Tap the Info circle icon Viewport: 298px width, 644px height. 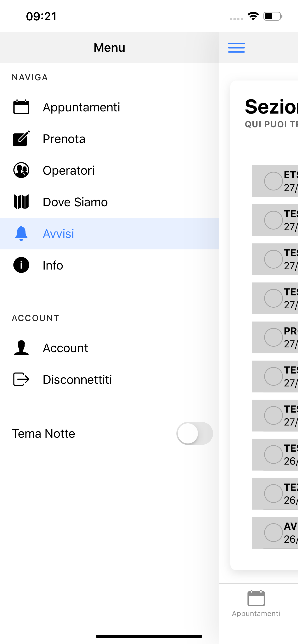(x=21, y=265)
